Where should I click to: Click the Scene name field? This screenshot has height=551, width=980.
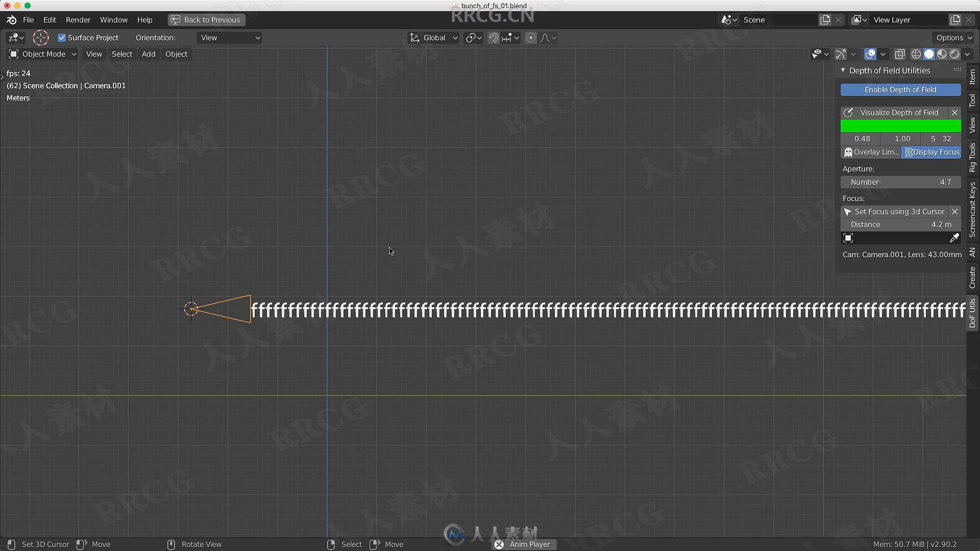(x=778, y=20)
